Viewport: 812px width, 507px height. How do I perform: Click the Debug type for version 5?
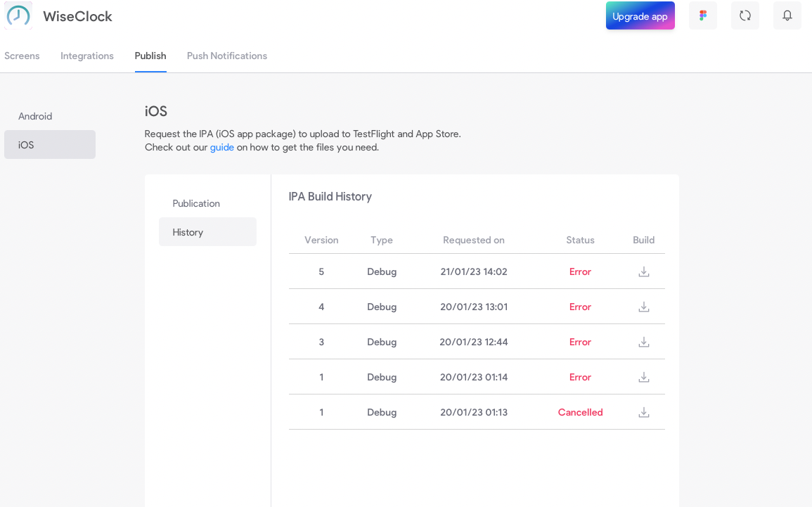pos(382,272)
